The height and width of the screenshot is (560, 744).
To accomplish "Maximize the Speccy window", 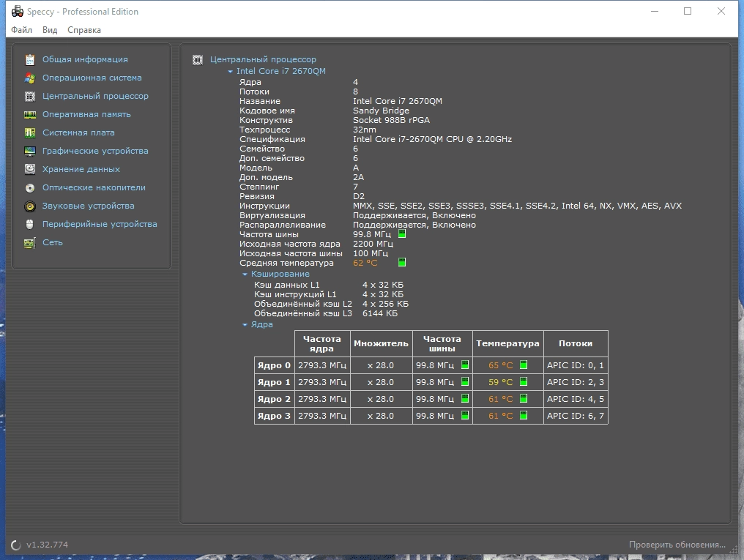I will [688, 12].
